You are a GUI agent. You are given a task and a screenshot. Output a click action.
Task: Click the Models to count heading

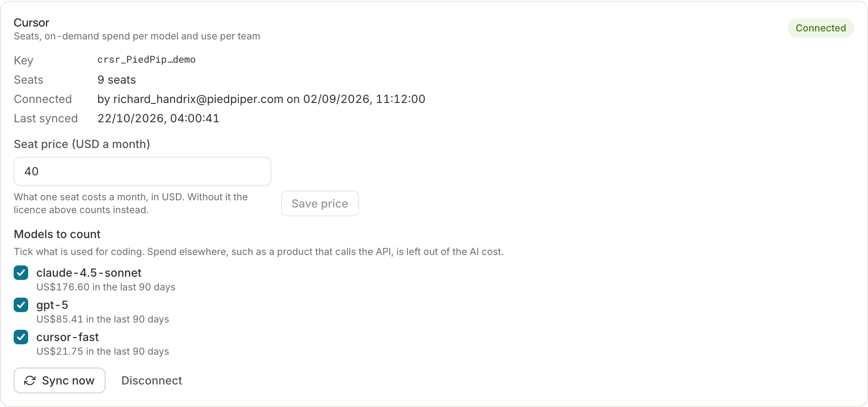(57, 234)
